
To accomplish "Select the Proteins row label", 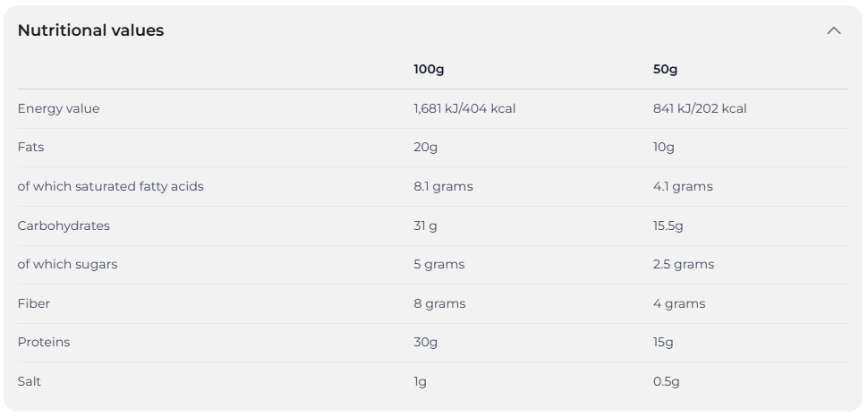I will tap(43, 342).
